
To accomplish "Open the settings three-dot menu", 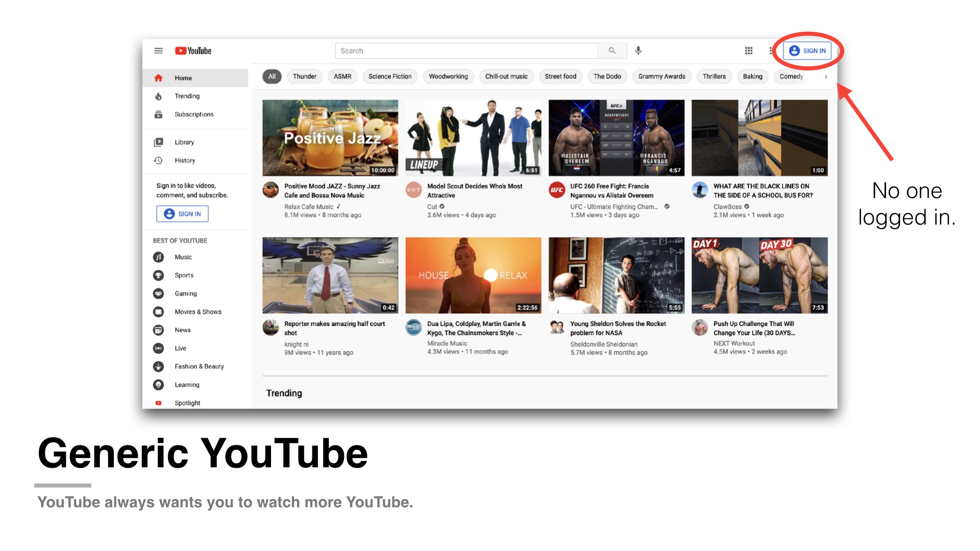I will point(771,51).
